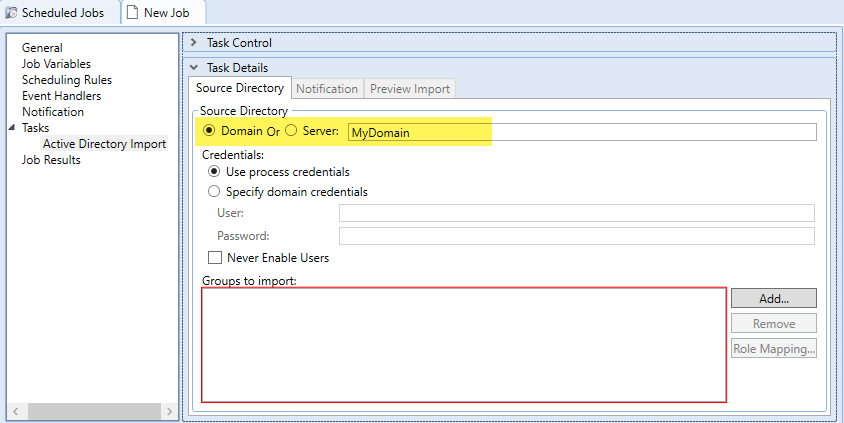
Task: Select Use process credentials option
Action: point(213,172)
